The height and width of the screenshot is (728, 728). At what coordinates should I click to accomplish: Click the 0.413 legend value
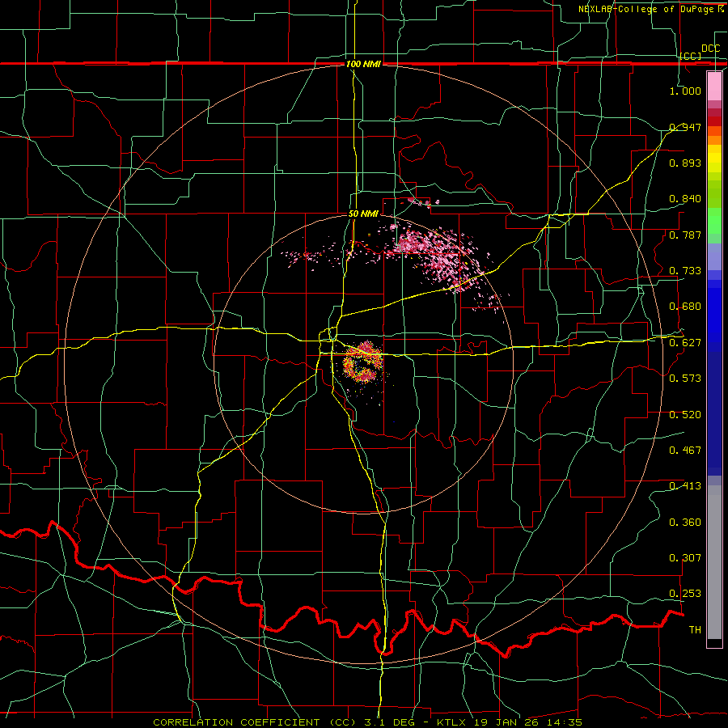685,486
